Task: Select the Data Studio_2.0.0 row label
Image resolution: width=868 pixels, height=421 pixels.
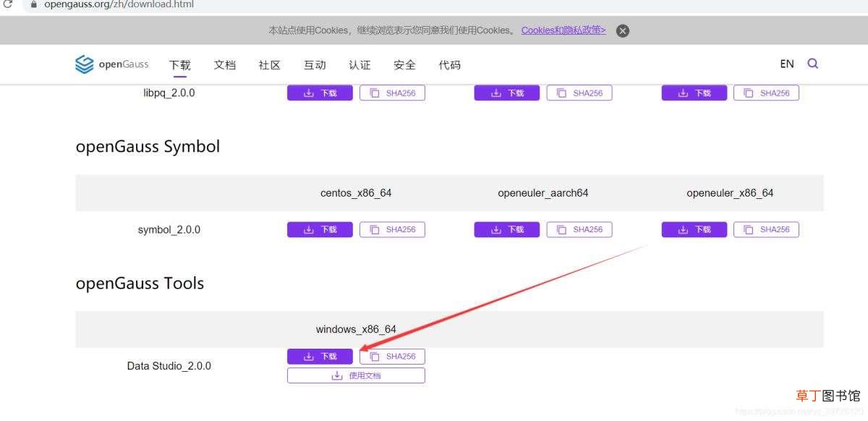Action: [169, 366]
